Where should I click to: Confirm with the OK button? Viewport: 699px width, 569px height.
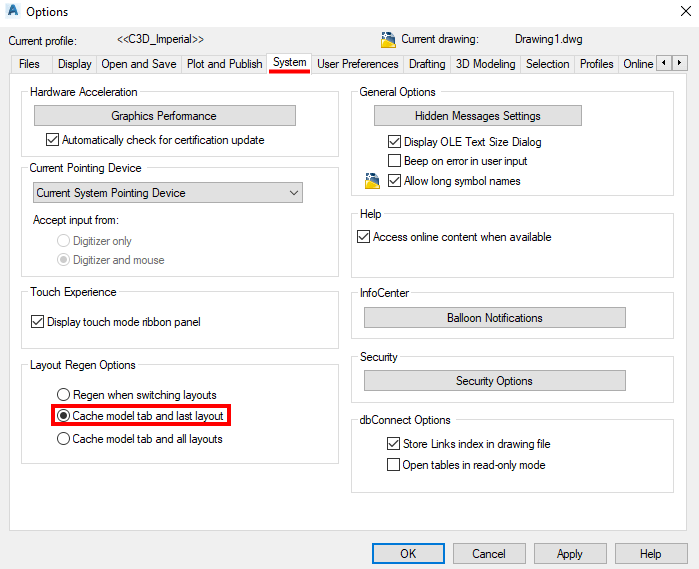coord(408,553)
